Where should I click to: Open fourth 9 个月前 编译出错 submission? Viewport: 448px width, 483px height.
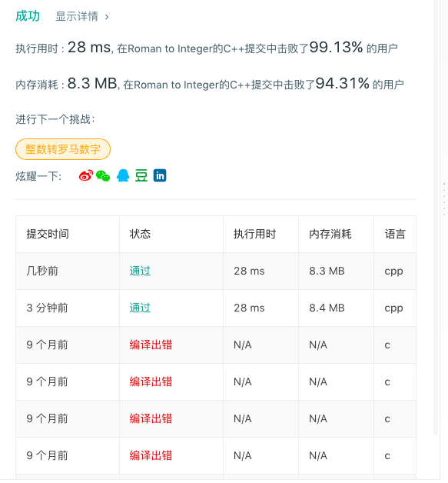(x=151, y=455)
